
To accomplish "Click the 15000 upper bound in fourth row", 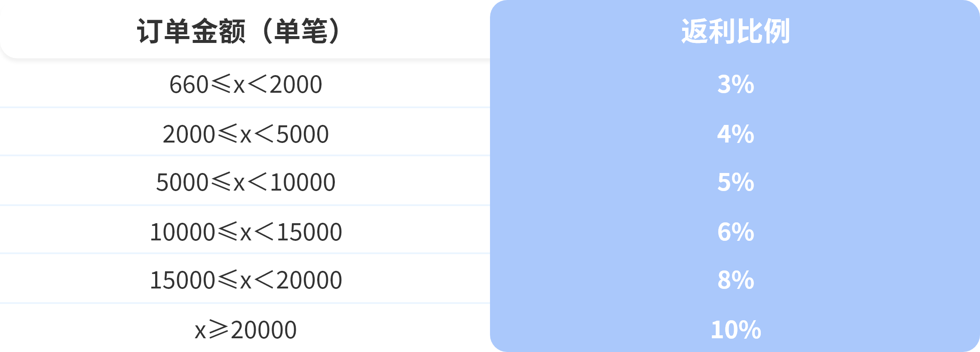I will [309, 232].
